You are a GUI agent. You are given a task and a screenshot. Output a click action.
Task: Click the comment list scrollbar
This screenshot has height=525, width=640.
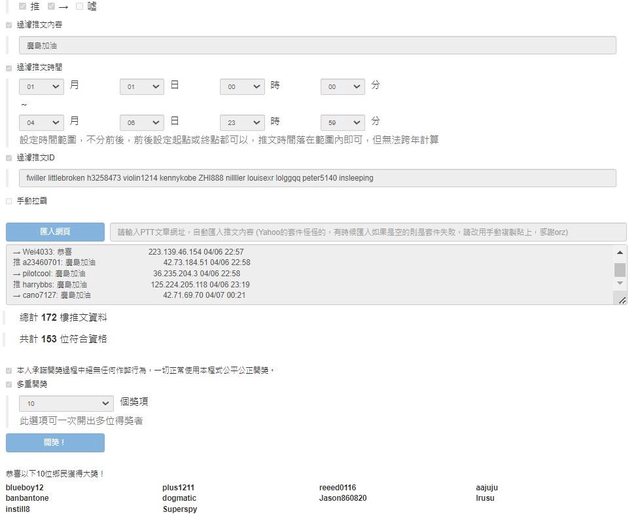coord(620,272)
